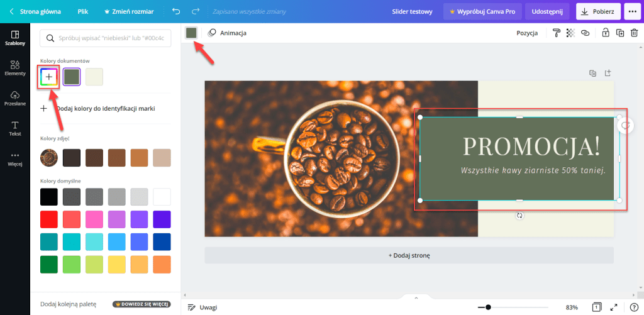Duplicate the selected element from toolbar
Screen dimensions: 644x315
[620, 33]
